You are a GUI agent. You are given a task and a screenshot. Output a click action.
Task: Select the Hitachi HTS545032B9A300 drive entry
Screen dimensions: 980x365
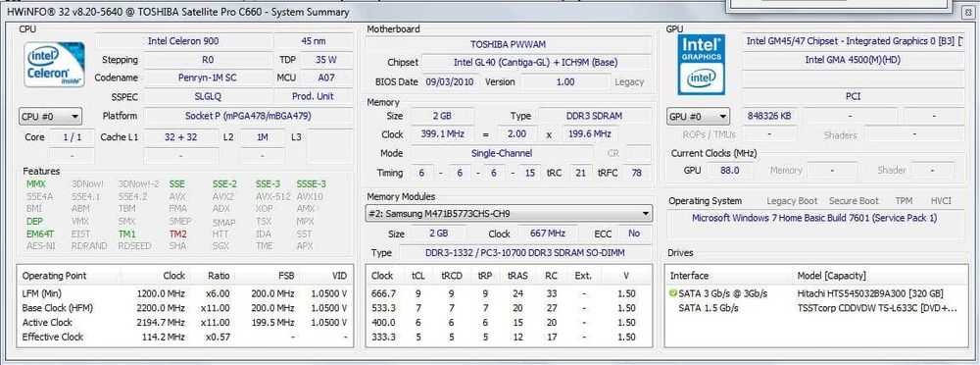coord(870,293)
